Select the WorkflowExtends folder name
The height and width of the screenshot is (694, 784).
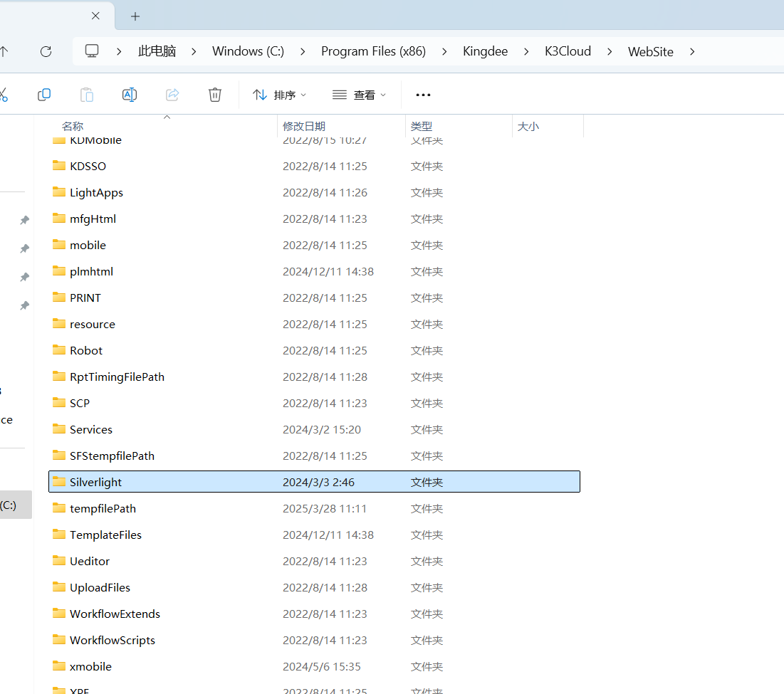tap(115, 614)
